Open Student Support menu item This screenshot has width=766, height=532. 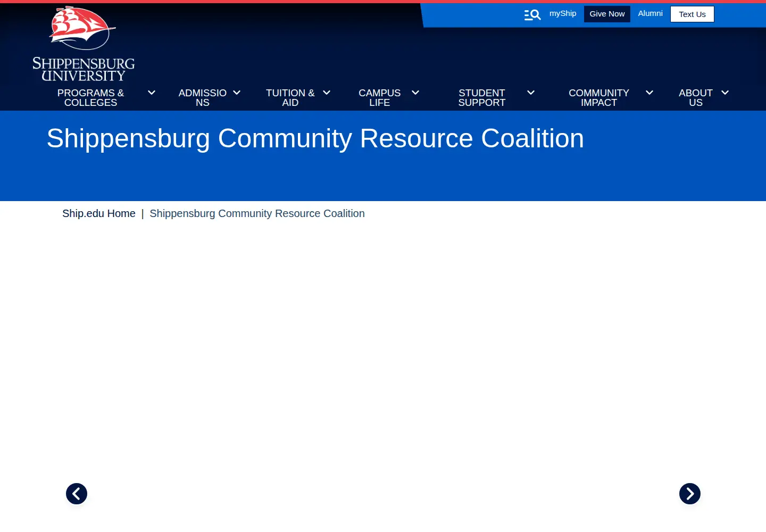pyautogui.click(x=482, y=98)
